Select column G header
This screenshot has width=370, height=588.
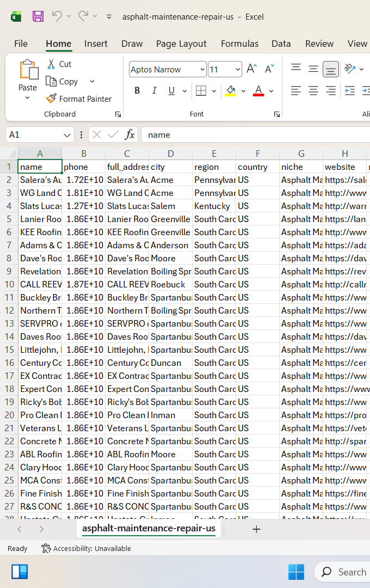coord(301,154)
